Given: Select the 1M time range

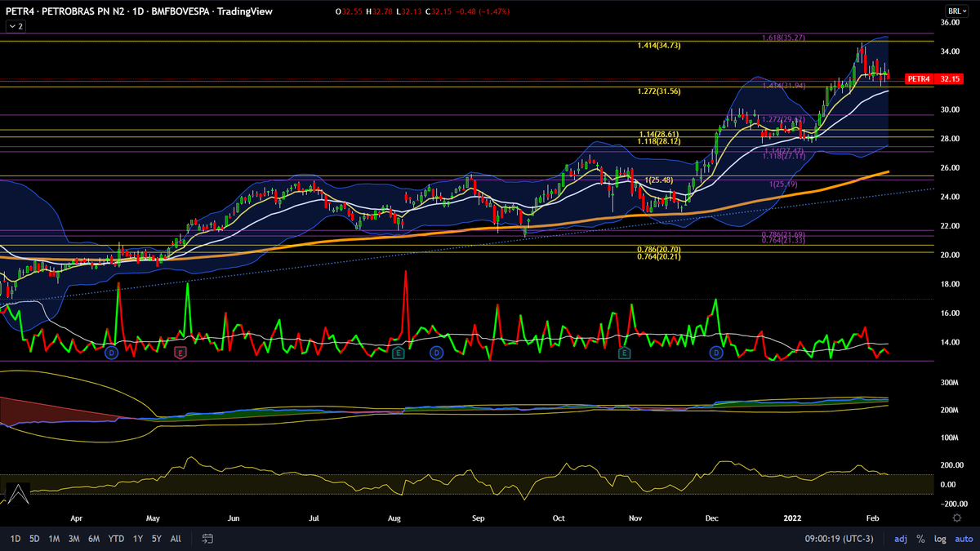Looking at the screenshot, I should [x=54, y=539].
